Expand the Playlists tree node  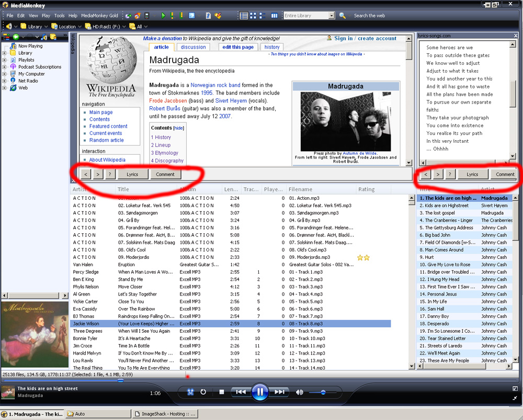pos(4,60)
